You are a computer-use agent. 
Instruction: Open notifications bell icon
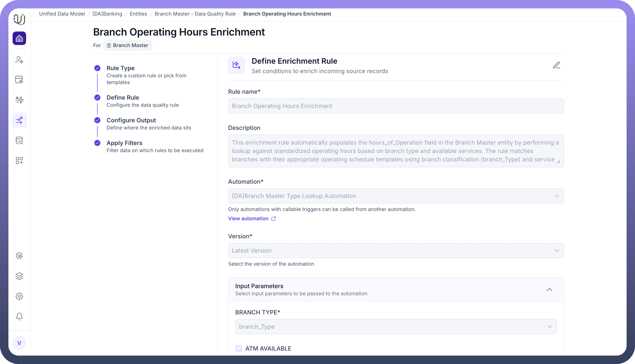tap(19, 316)
